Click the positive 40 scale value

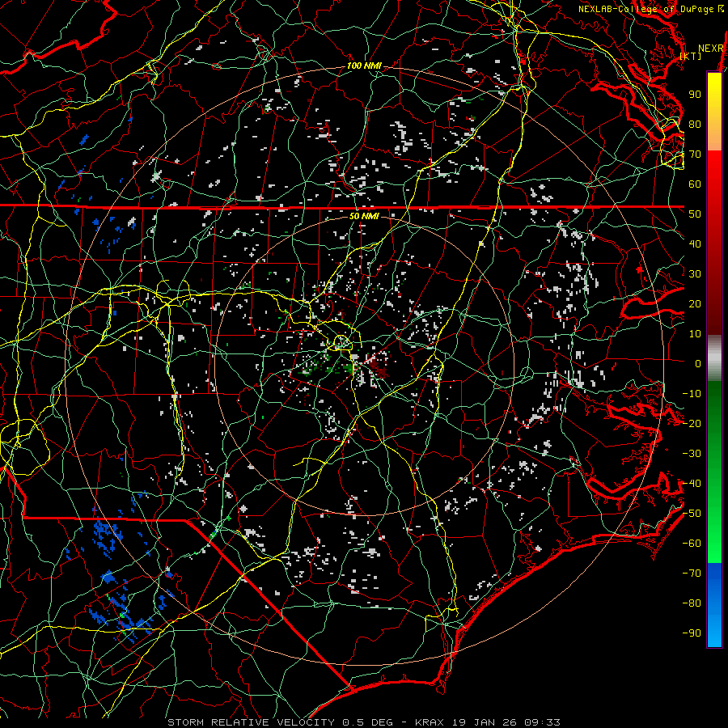(695, 243)
